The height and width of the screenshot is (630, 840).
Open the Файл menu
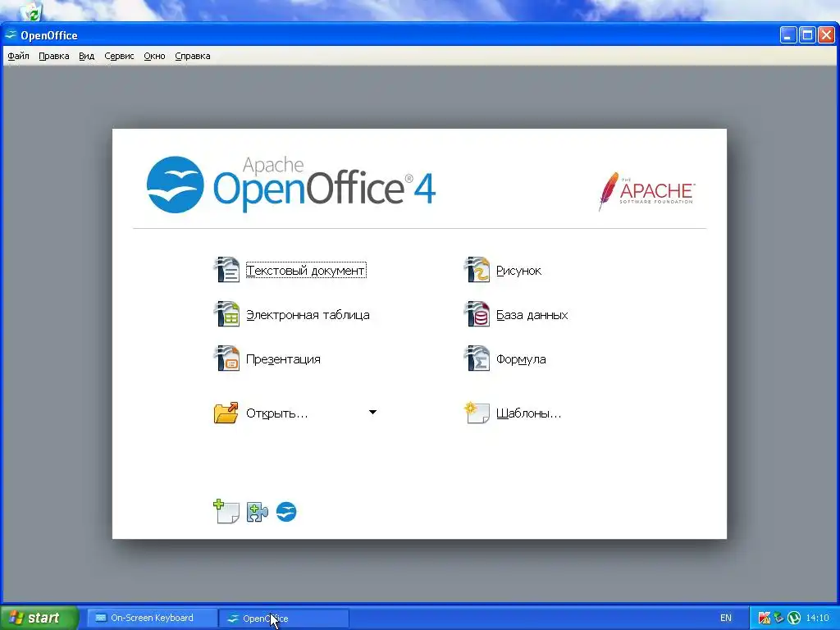tap(18, 56)
